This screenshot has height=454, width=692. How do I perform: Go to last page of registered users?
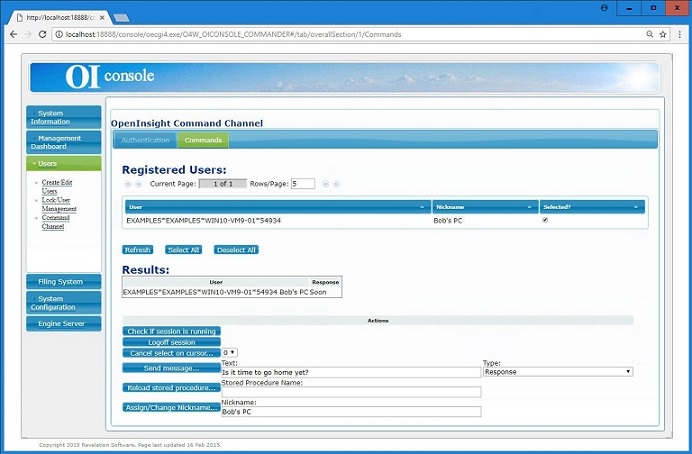point(336,184)
